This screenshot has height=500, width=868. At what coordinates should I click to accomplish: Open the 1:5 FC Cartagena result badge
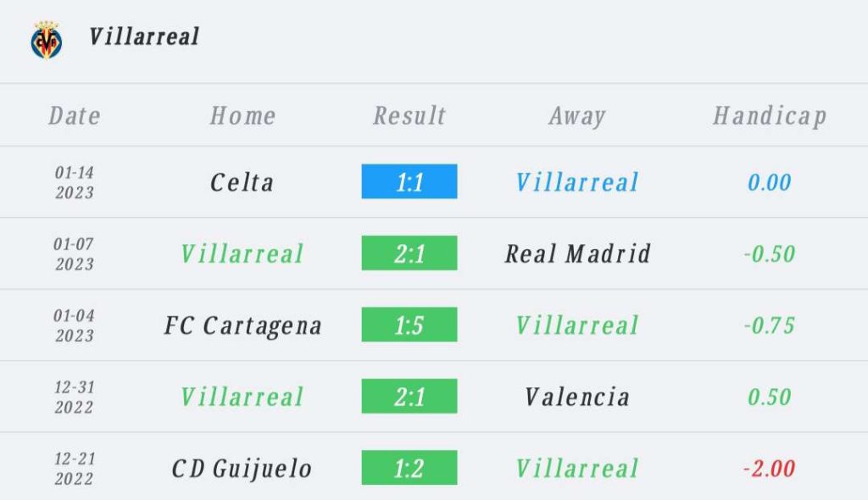click(x=409, y=325)
